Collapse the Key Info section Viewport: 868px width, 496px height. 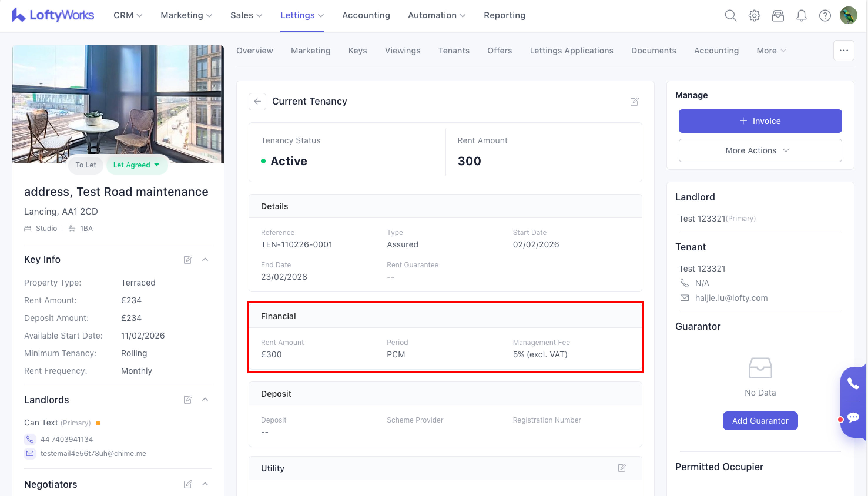(205, 259)
